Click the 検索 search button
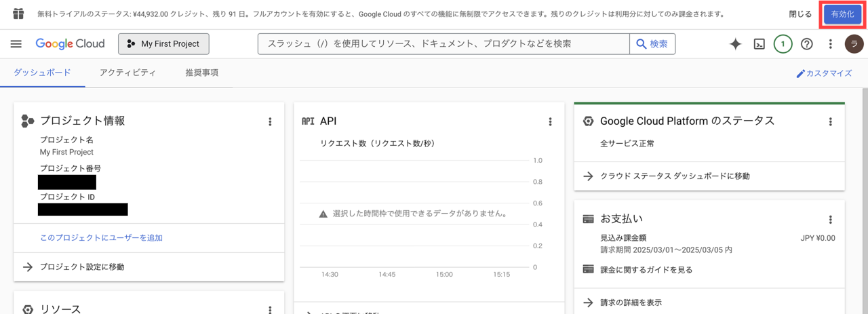Viewport: 868px width, 314px height. (652, 44)
